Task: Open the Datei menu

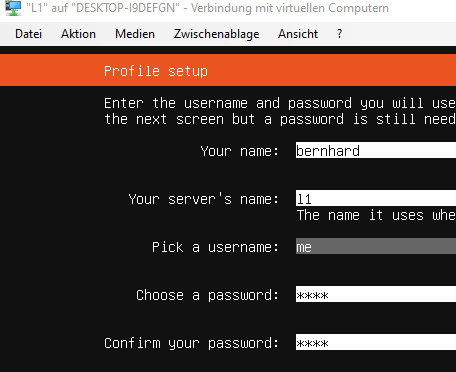Action: 29,34
